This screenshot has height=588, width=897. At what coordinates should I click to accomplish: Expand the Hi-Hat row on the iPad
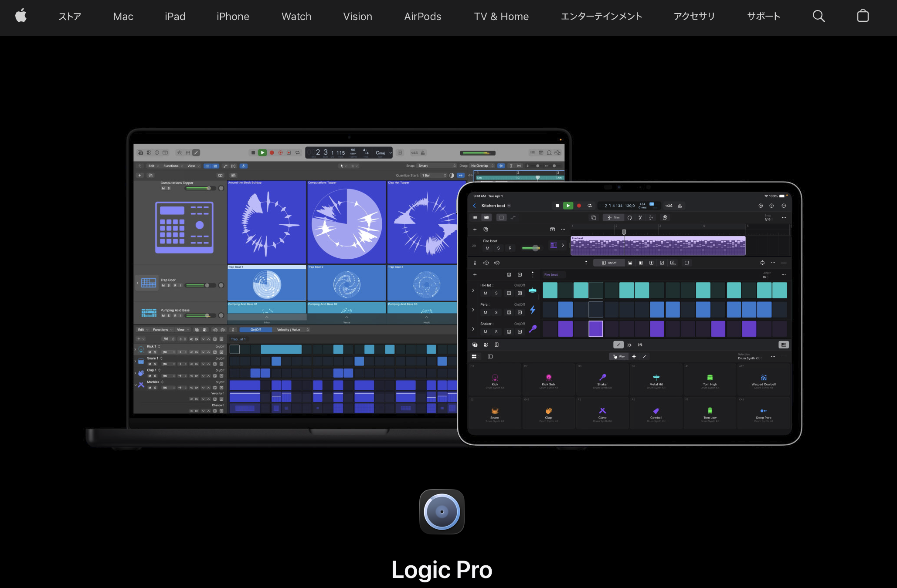(x=473, y=291)
